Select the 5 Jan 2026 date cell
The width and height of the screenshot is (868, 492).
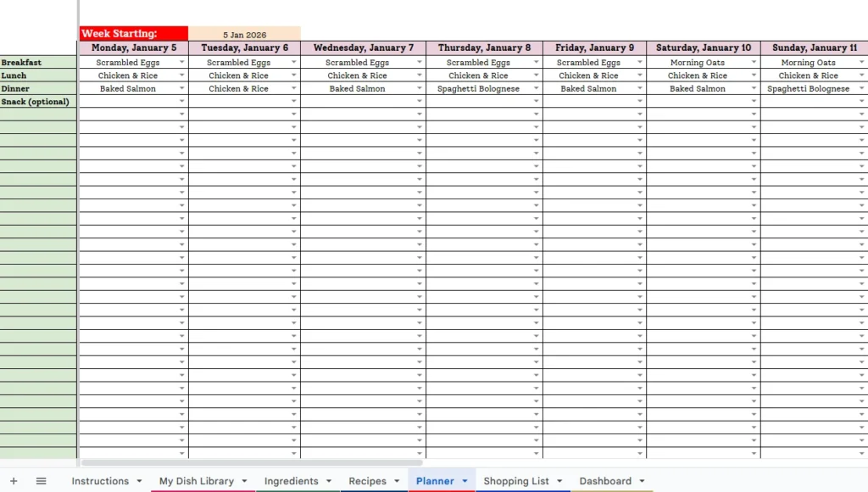tap(244, 35)
